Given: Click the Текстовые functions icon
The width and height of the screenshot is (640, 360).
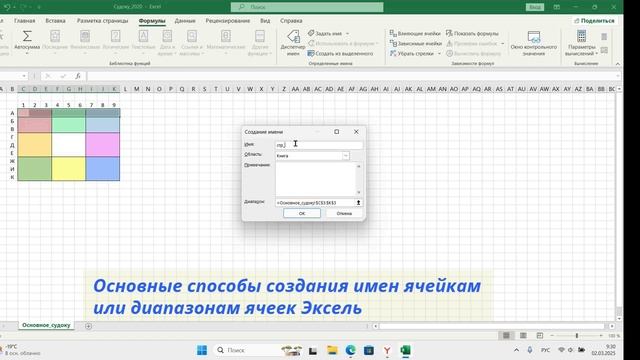Looking at the screenshot, I should (143, 36).
